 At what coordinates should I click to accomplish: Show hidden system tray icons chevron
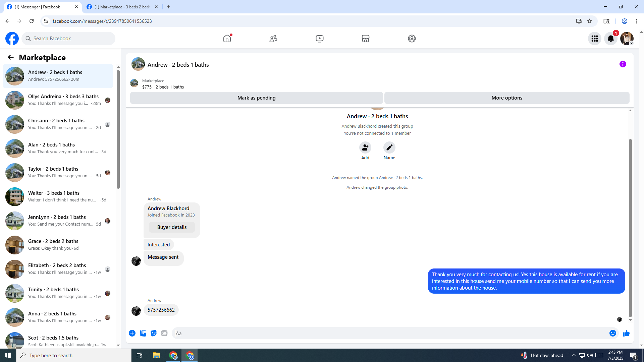(574, 355)
